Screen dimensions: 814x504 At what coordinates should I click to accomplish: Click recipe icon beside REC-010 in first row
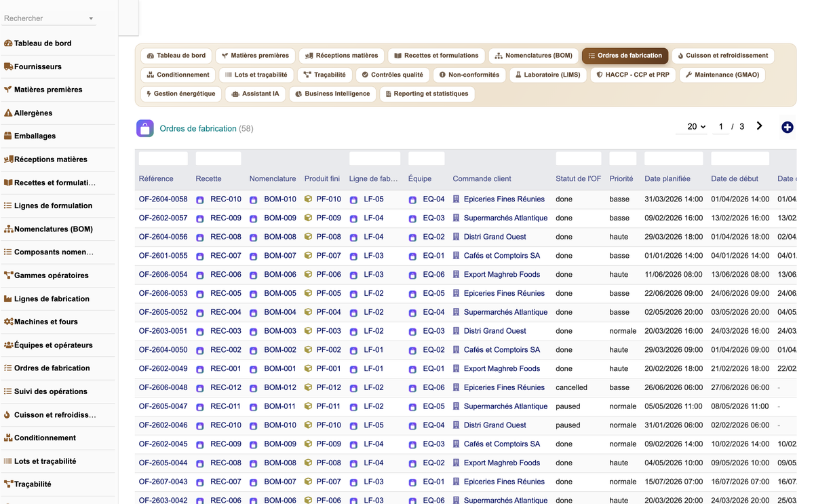pyautogui.click(x=200, y=200)
